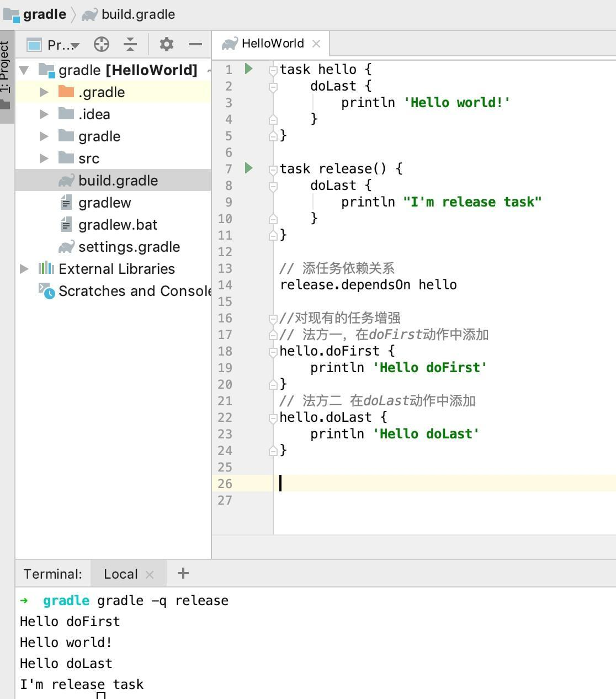
Task: Close the Local terminal tab
Action: click(150, 574)
